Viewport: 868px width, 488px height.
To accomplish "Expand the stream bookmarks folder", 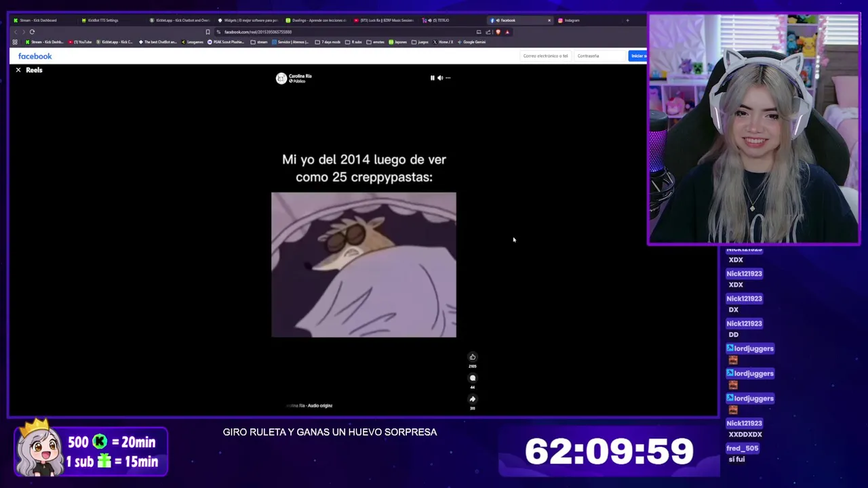I will click(259, 42).
